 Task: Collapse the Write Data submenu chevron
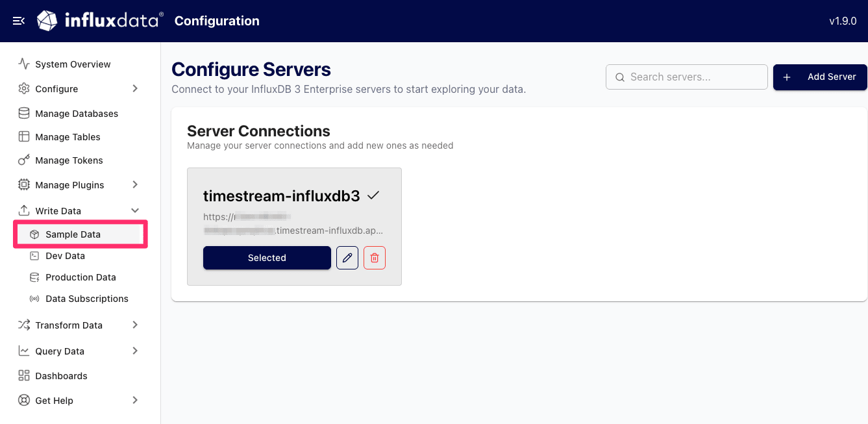[x=135, y=210]
